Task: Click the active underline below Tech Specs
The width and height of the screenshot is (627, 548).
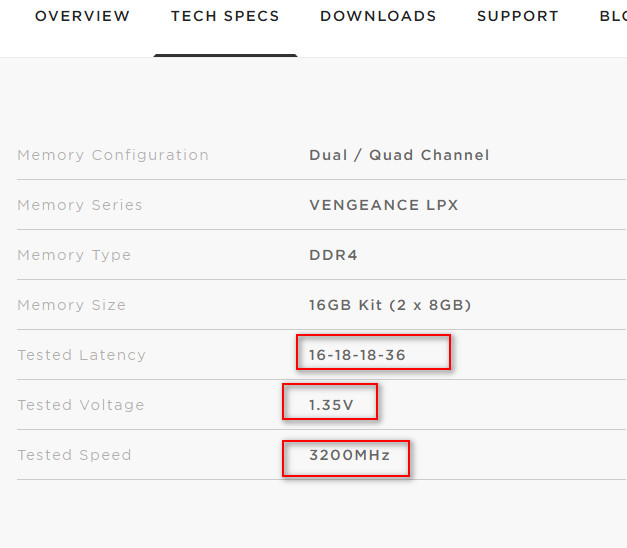Action: click(225, 56)
